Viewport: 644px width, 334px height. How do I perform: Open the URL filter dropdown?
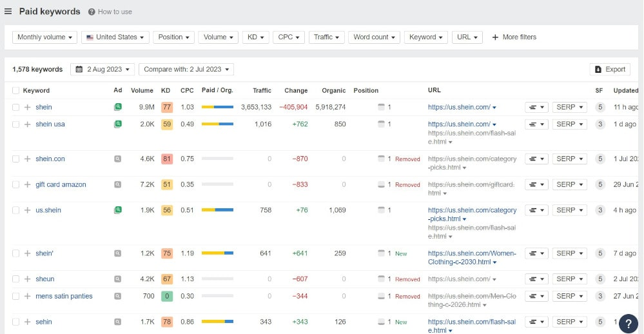(467, 37)
